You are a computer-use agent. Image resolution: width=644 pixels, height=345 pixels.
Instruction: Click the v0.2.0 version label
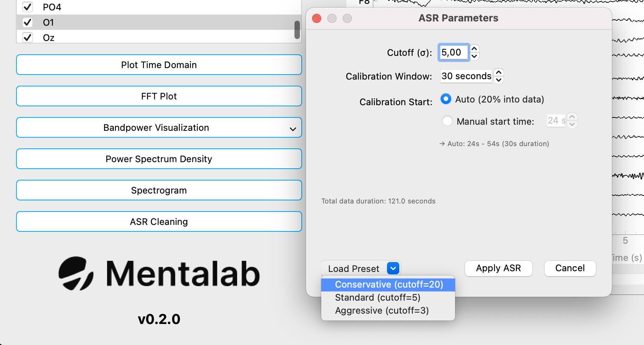159,319
